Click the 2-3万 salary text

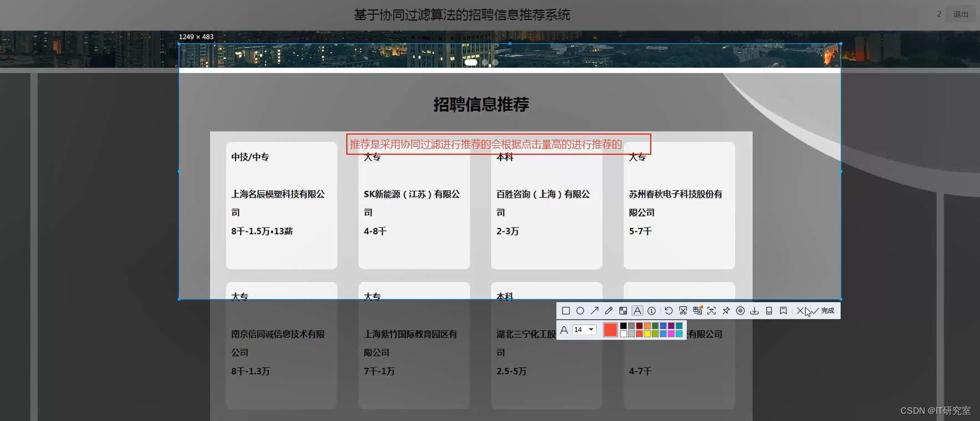point(507,231)
